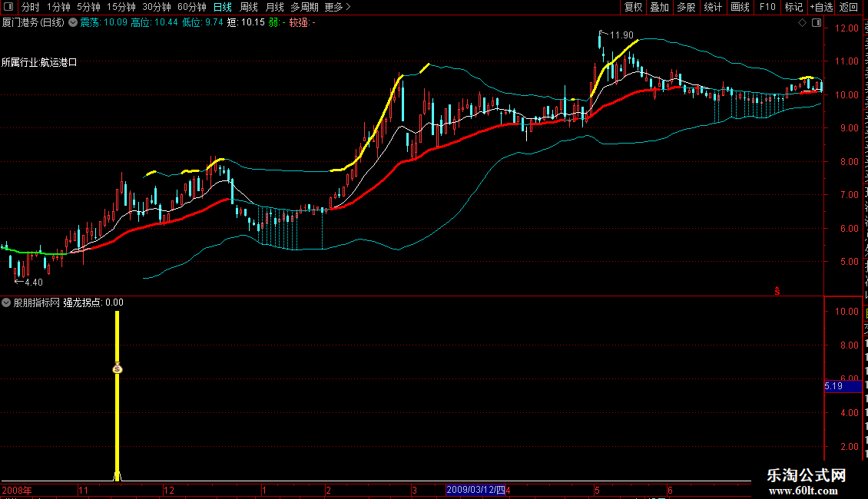Select the 5分钟 period tab
The height and width of the screenshot is (499, 868).
point(88,7)
